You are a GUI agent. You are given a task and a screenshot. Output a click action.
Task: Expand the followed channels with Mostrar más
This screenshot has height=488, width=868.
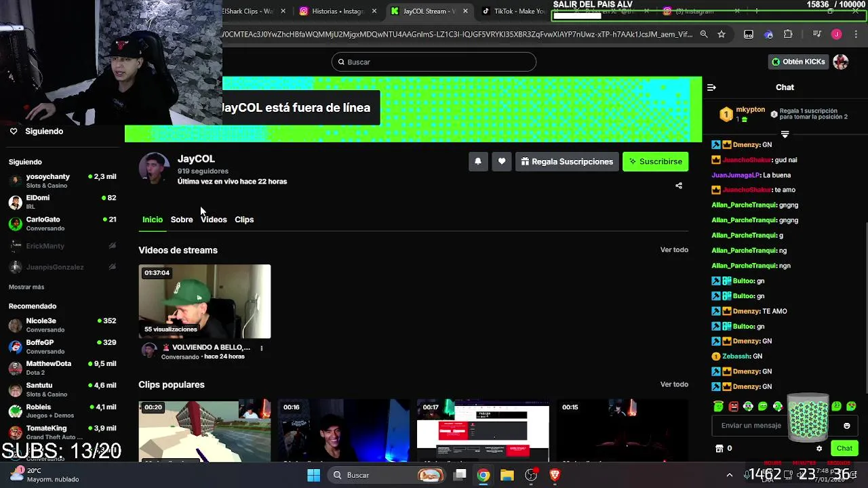tap(26, 287)
